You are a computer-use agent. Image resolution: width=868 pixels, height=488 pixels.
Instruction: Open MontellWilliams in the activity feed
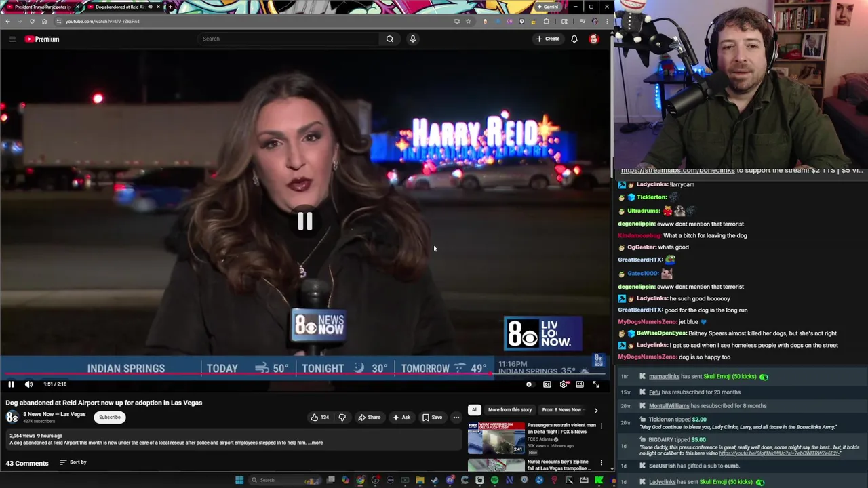(669, 406)
